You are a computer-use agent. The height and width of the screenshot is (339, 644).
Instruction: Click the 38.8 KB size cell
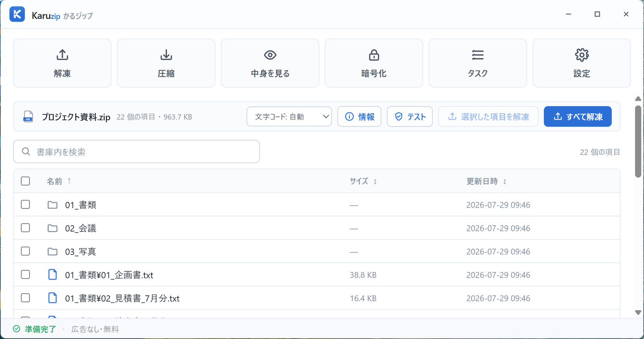363,275
